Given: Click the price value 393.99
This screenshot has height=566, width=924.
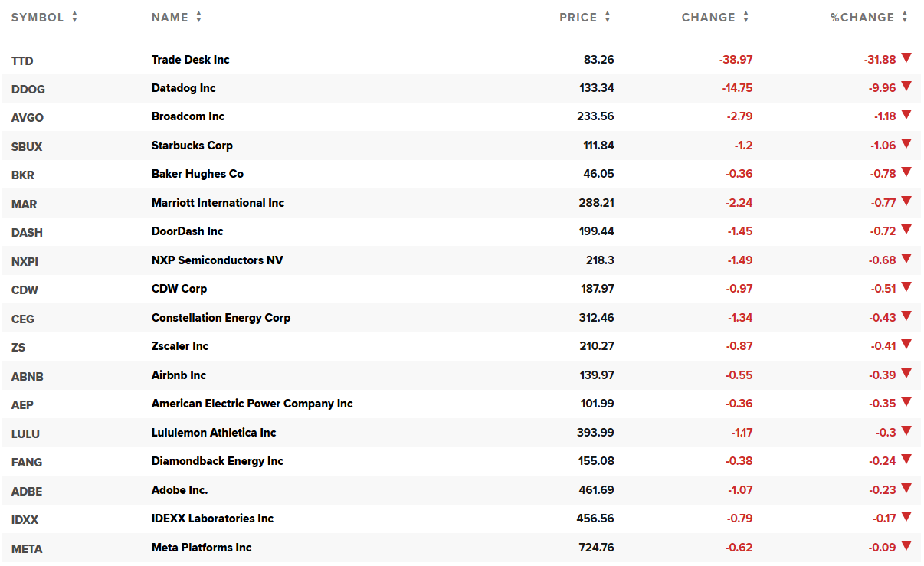Looking at the screenshot, I should (x=596, y=433).
